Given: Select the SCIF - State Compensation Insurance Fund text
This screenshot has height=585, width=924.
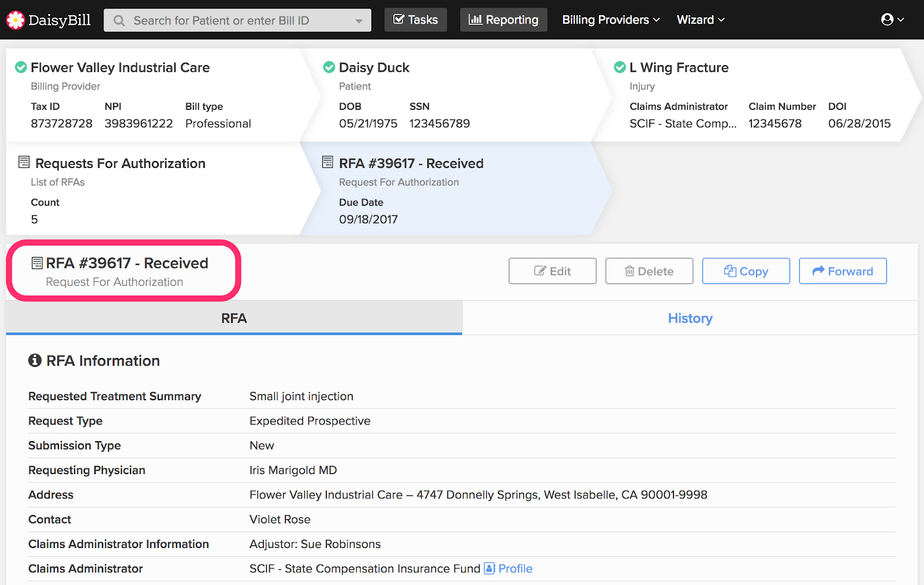Looking at the screenshot, I should tap(365, 569).
